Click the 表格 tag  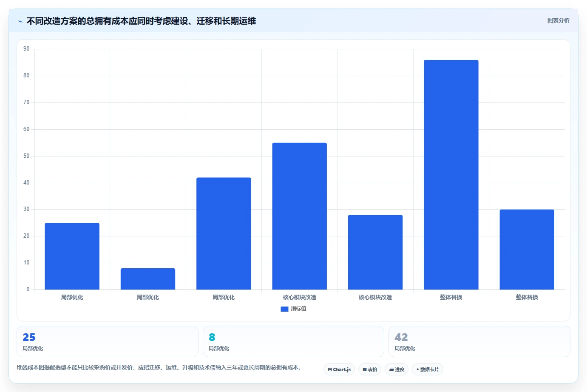click(370, 369)
